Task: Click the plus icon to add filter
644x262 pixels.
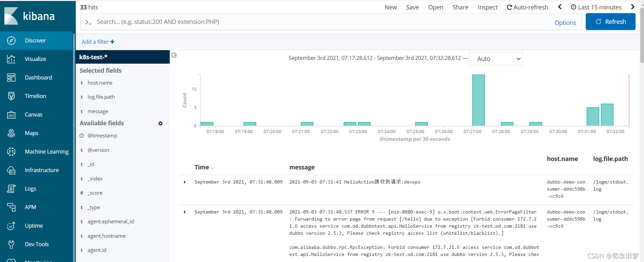Action: tap(112, 42)
